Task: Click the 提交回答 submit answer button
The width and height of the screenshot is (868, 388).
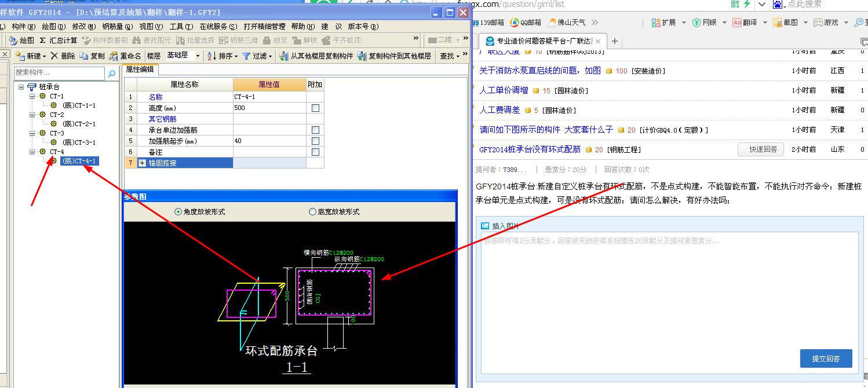Action: [826, 358]
